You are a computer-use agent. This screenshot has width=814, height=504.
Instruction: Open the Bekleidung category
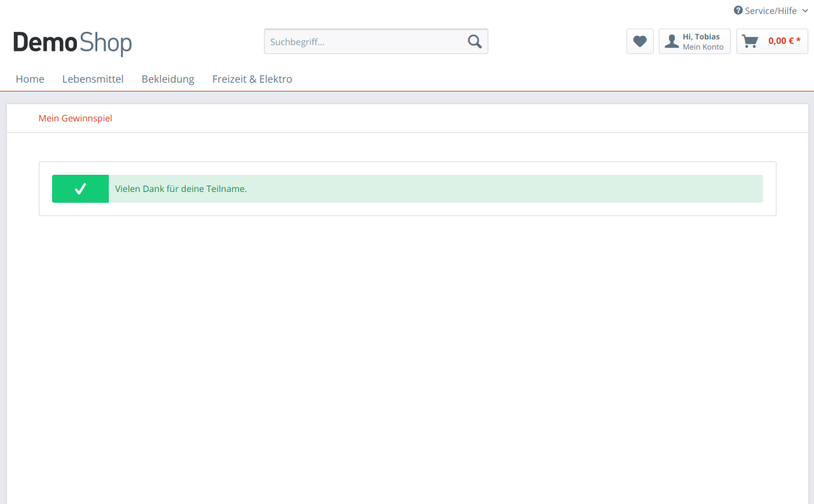[168, 79]
